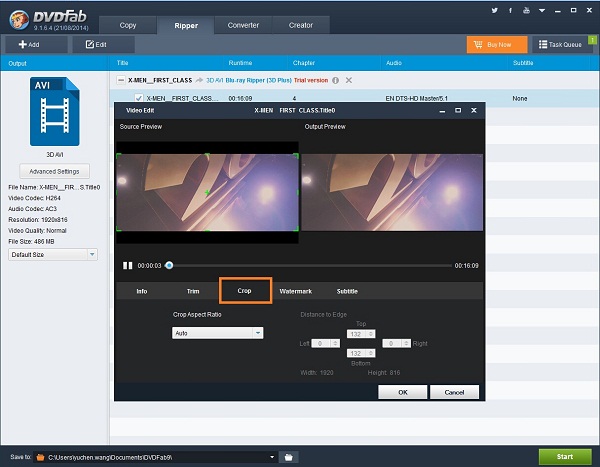Select the Crop tab in Video Edit
The height and width of the screenshot is (467, 600).
coord(245,291)
